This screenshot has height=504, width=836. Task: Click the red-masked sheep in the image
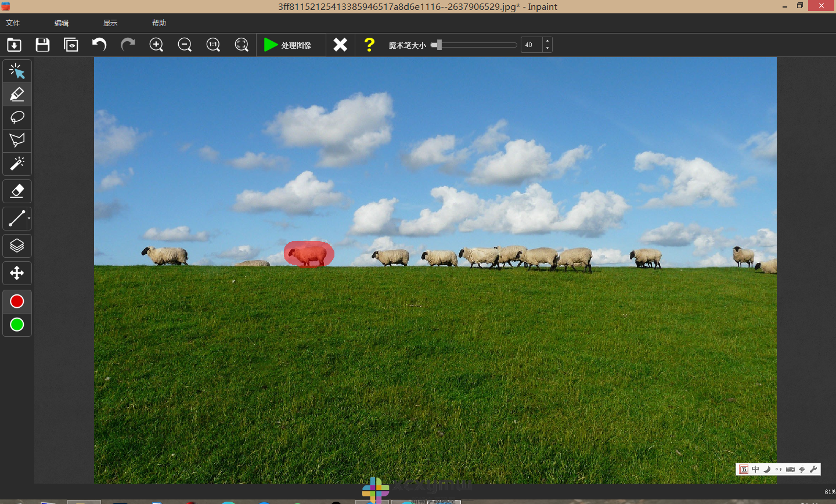308,254
